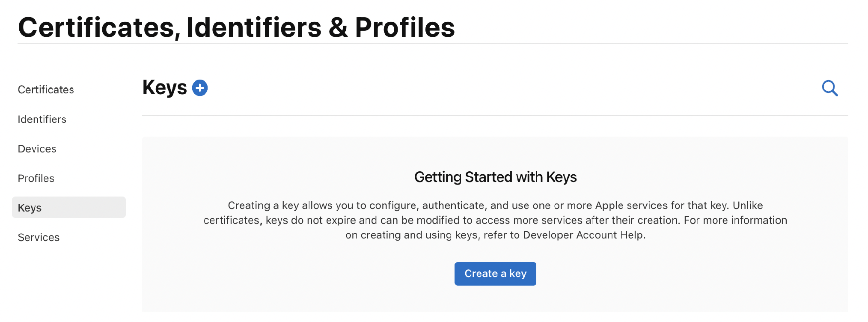The image size is (868, 322).
Task: View provisioning Profiles page
Action: [36, 178]
